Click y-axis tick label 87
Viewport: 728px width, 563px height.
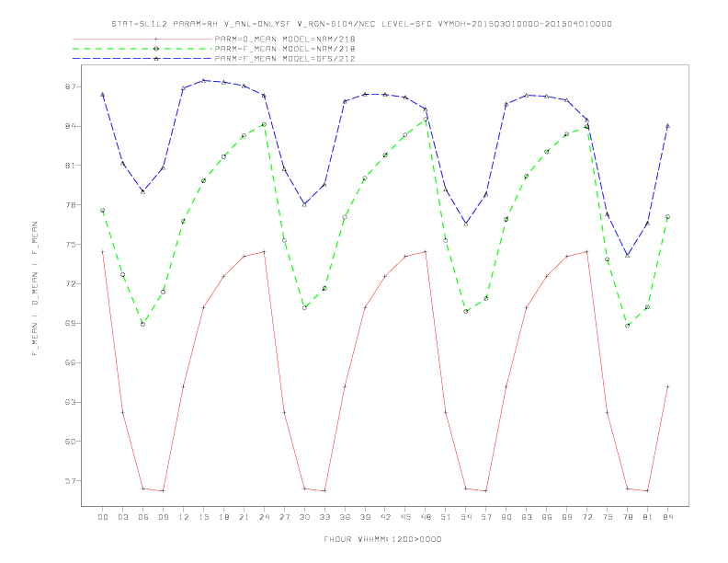(x=70, y=86)
